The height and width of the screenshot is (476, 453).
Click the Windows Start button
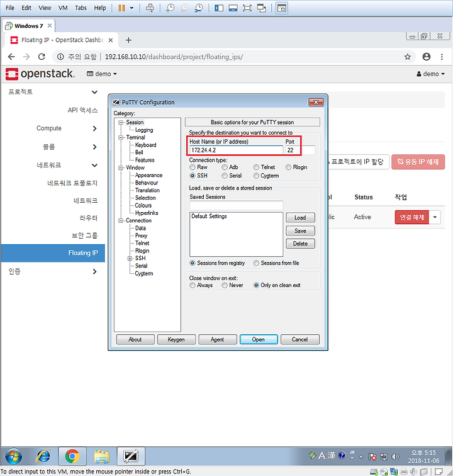14,456
